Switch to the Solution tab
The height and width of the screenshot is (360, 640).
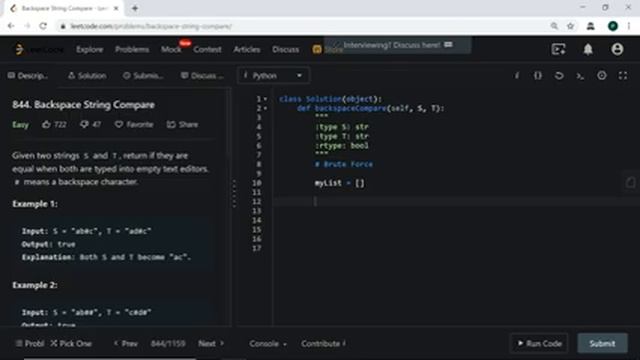(87, 76)
